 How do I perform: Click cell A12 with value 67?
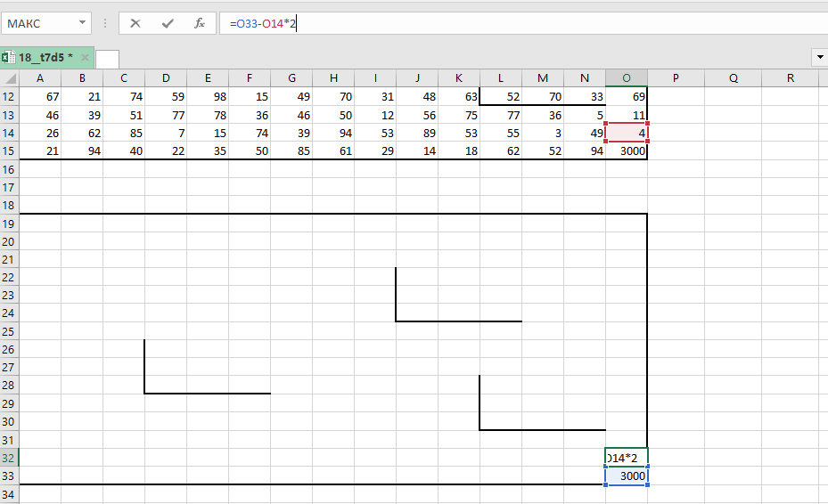[x=40, y=96]
